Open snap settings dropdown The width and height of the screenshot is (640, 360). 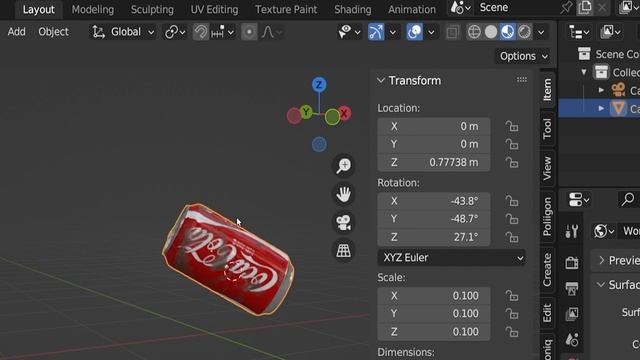(x=222, y=32)
